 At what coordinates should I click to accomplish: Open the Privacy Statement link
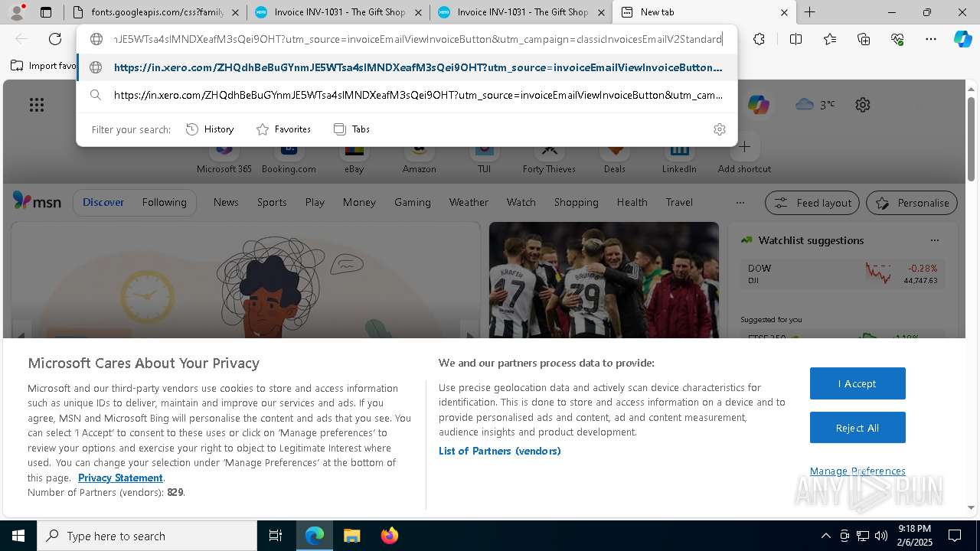pos(120,478)
